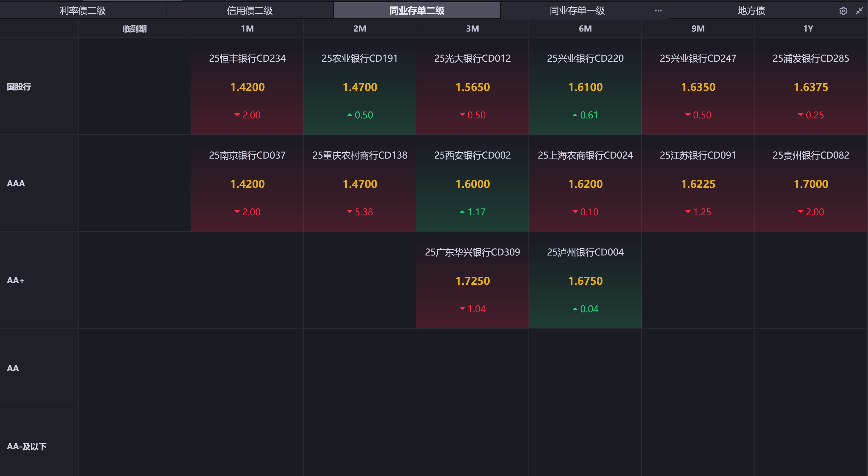
Task: Select 25泸州银行CD004 yield 1.6750
Action: click(585, 281)
